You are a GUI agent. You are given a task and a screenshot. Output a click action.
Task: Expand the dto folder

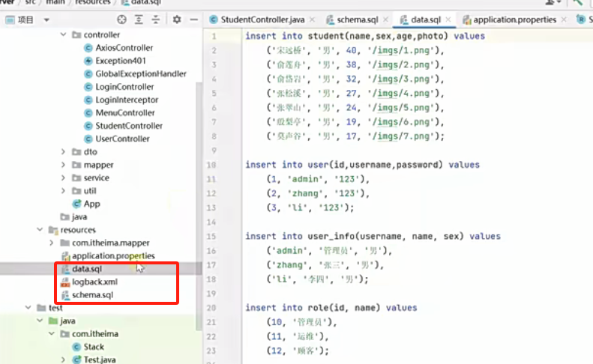pyautogui.click(x=63, y=151)
